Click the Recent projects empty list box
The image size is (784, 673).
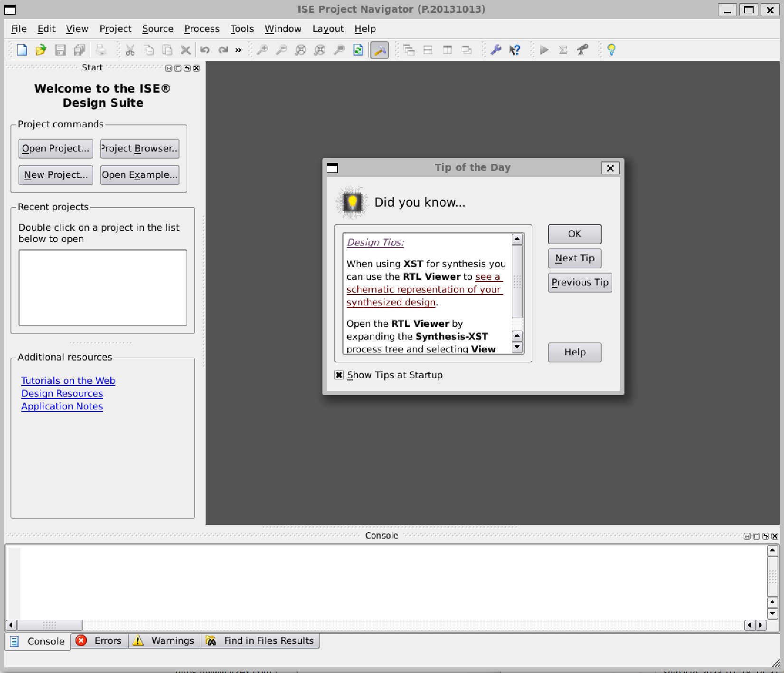tap(103, 288)
